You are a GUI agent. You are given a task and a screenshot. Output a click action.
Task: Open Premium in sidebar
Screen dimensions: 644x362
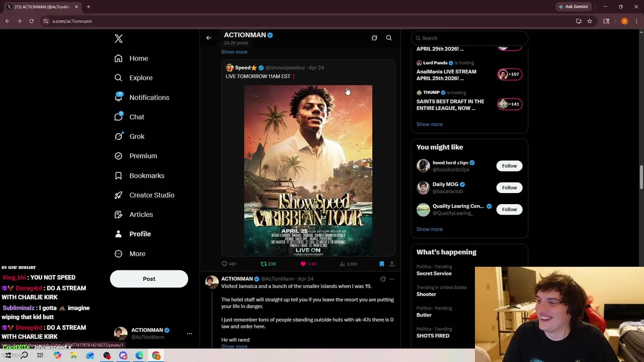[x=136, y=156]
